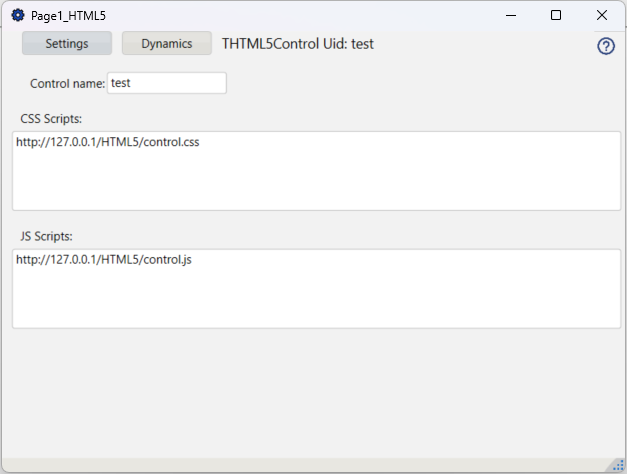Viewport: 627px width, 474px height.
Task: Click the control.css URL line
Action: (x=108, y=142)
